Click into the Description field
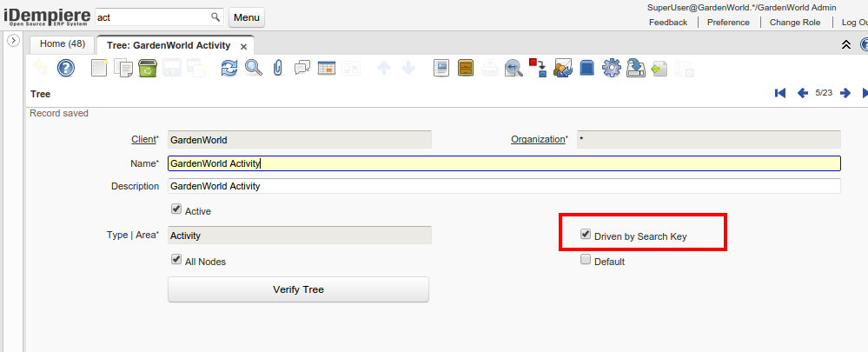The image size is (868, 352). click(504, 186)
